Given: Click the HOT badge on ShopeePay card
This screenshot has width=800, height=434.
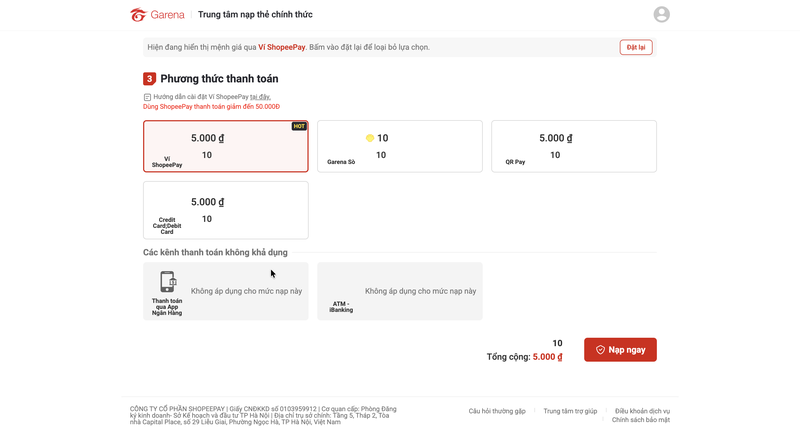Looking at the screenshot, I should [x=299, y=126].
